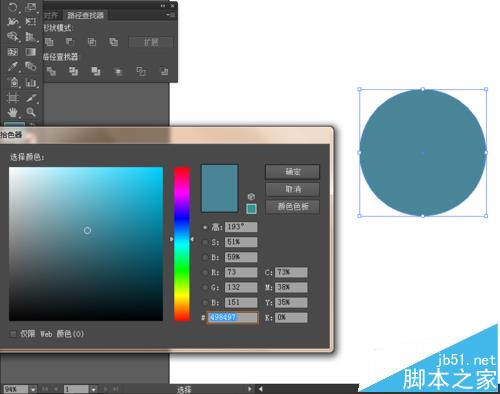This screenshot has height=394, width=500.
Task: Select the Width tool
Action: pyautogui.click(x=13, y=21)
